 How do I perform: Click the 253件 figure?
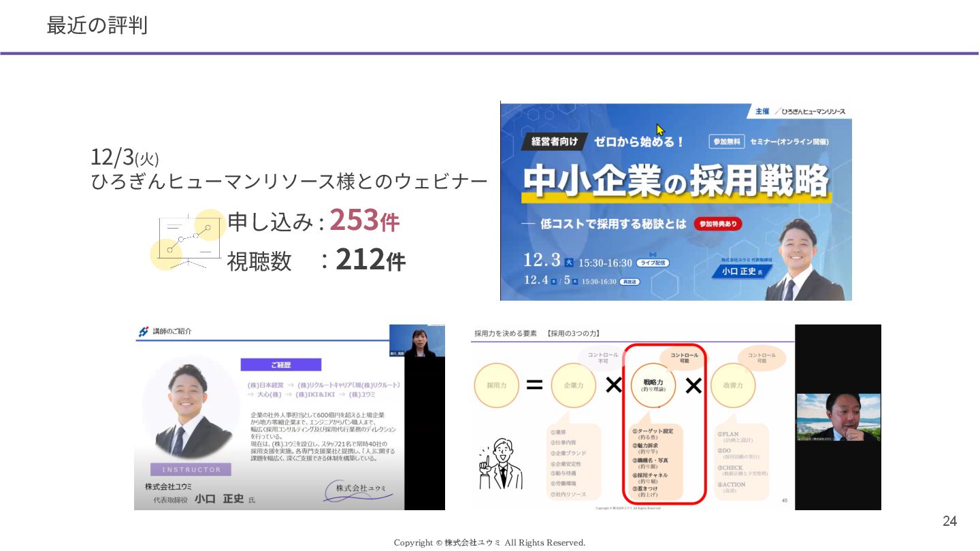point(364,220)
